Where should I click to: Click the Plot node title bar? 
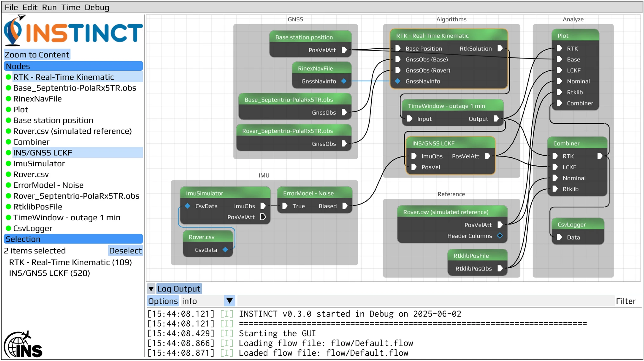tap(575, 36)
